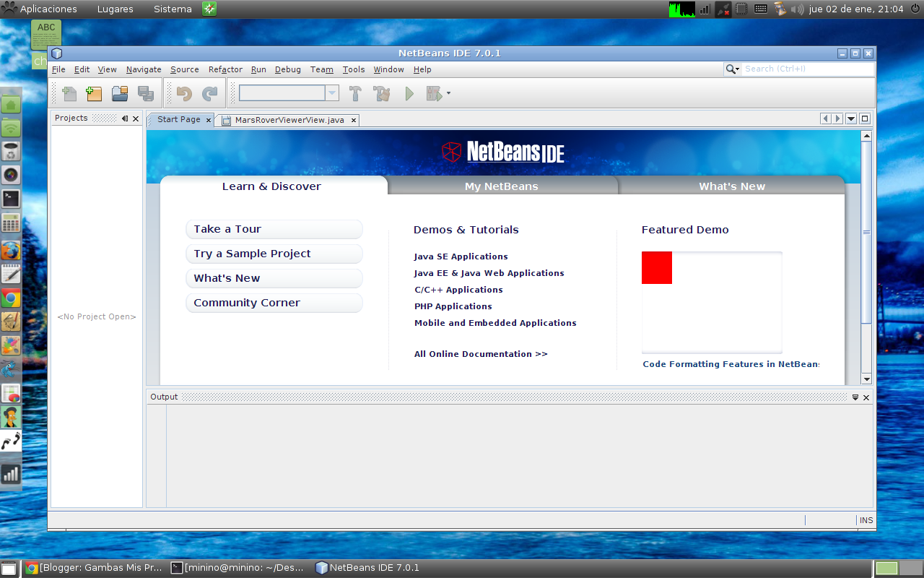Click the Build Project hammer icon
This screenshot has width=924, height=578.
coord(355,93)
